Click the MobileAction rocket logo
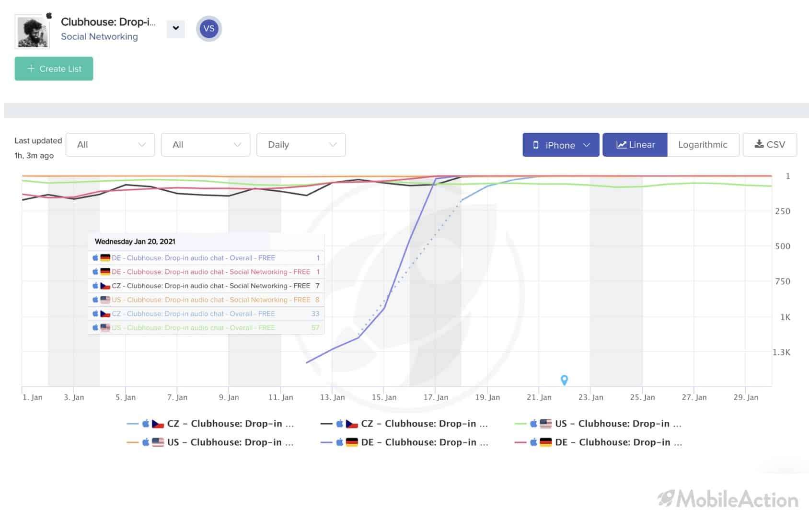Image resolution: width=809 pixels, height=532 pixels. coord(666,498)
